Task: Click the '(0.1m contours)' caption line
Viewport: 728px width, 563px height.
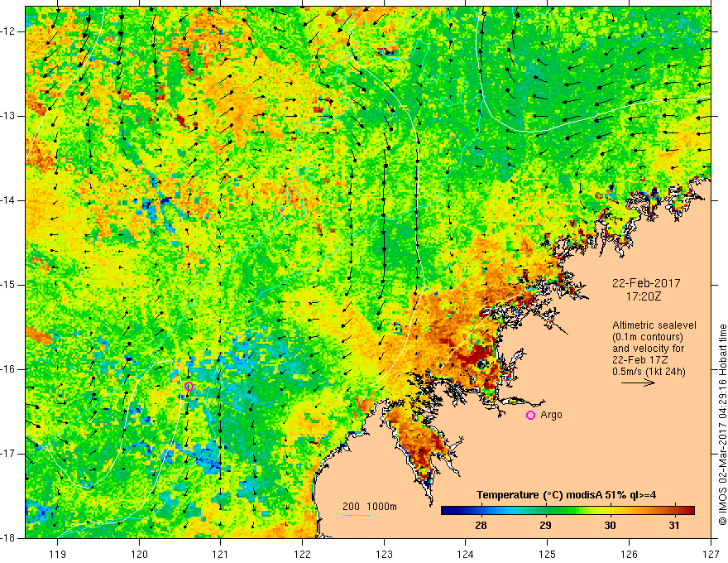Action: click(648, 337)
